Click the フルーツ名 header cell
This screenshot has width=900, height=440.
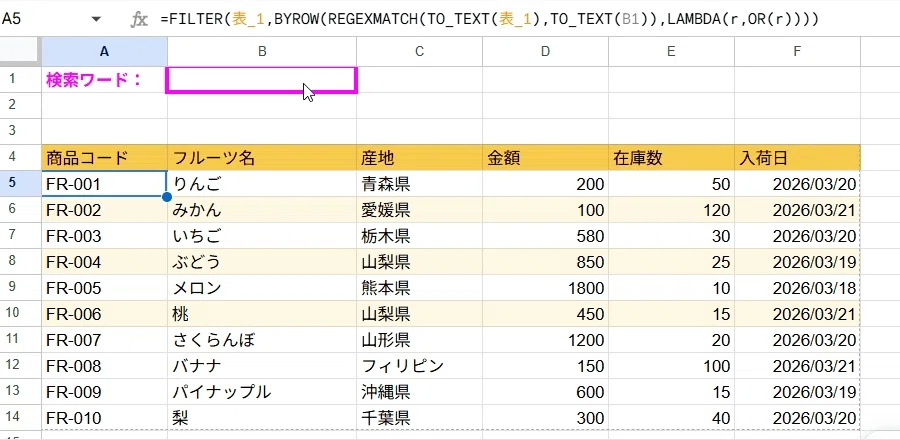pyautogui.click(x=262, y=158)
